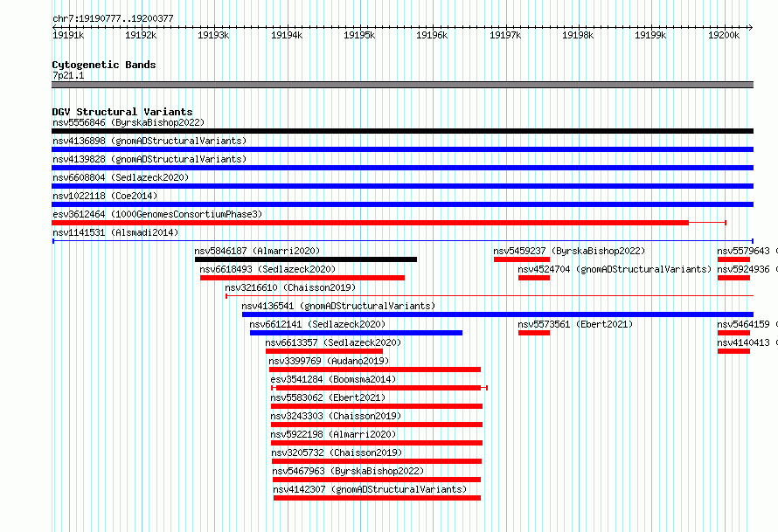Click the red nsv6613357 variant bar
The image size is (778, 532).
tap(324, 351)
